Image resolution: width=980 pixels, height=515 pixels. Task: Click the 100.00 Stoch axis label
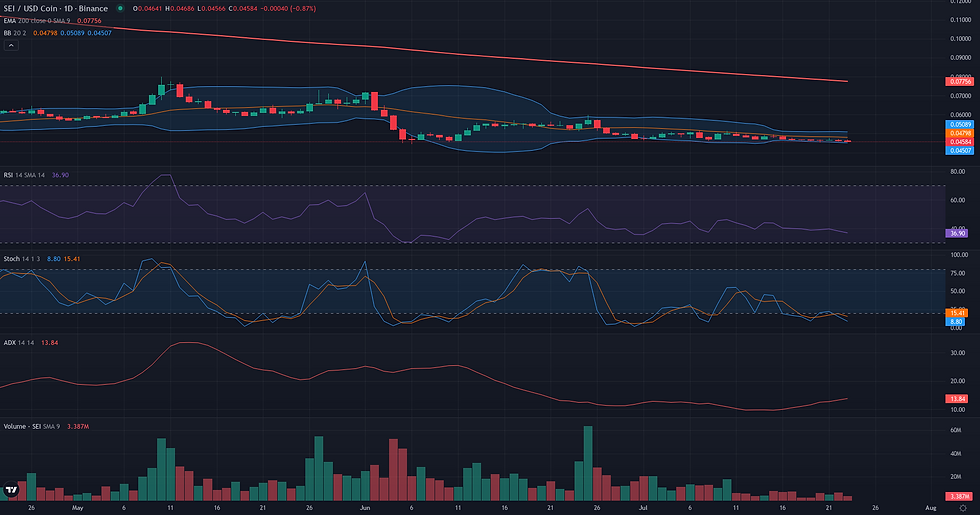(x=959, y=255)
